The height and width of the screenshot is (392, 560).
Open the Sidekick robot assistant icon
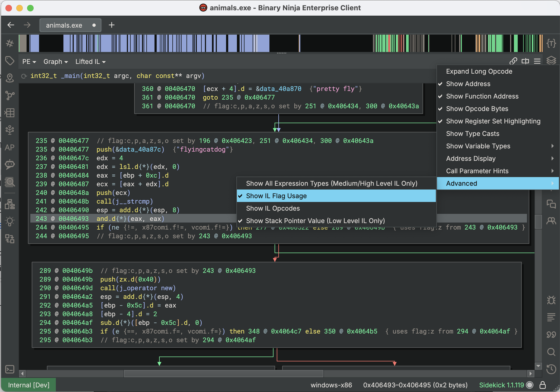point(10,165)
